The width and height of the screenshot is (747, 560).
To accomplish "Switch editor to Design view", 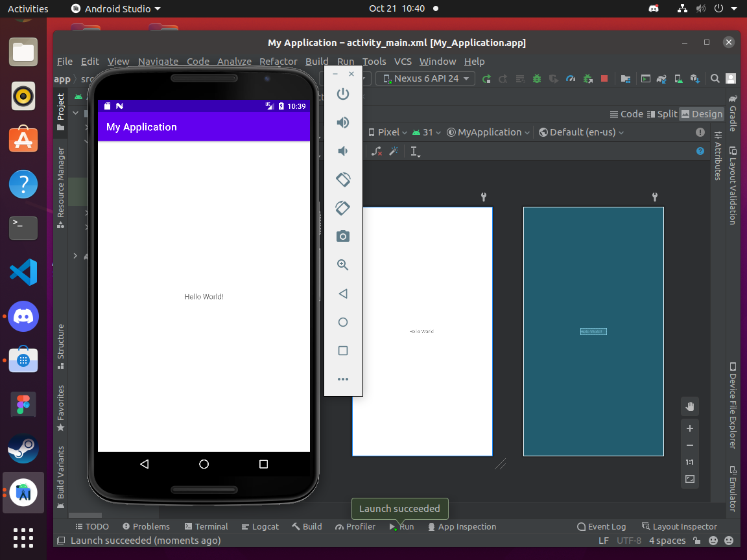I will tap(702, 114).
